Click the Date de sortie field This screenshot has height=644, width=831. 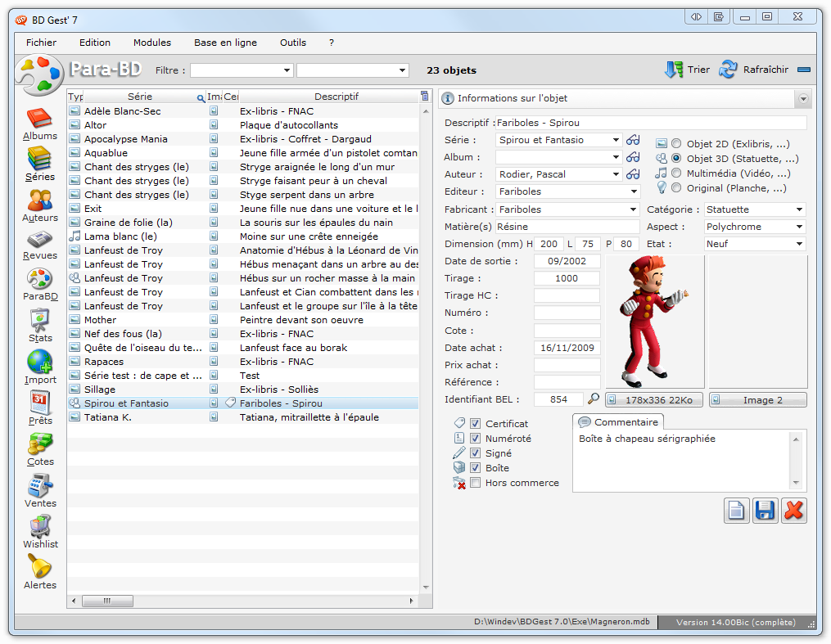(x=567, y=261)
